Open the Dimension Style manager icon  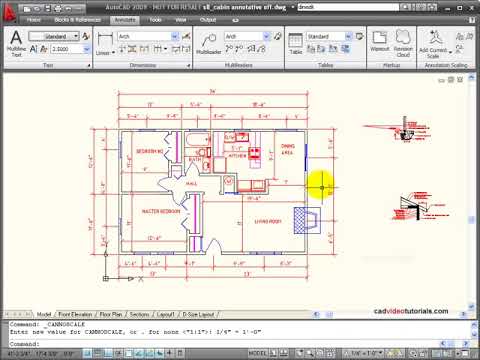tap(186, 36)
